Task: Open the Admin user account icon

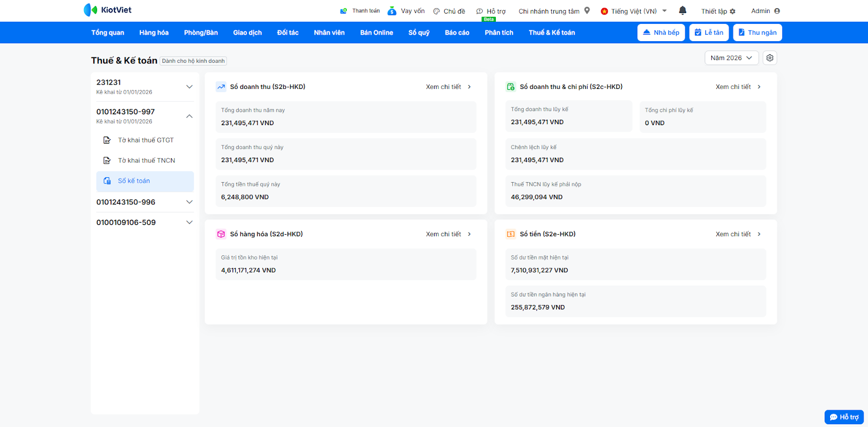Action: [777, 11]
